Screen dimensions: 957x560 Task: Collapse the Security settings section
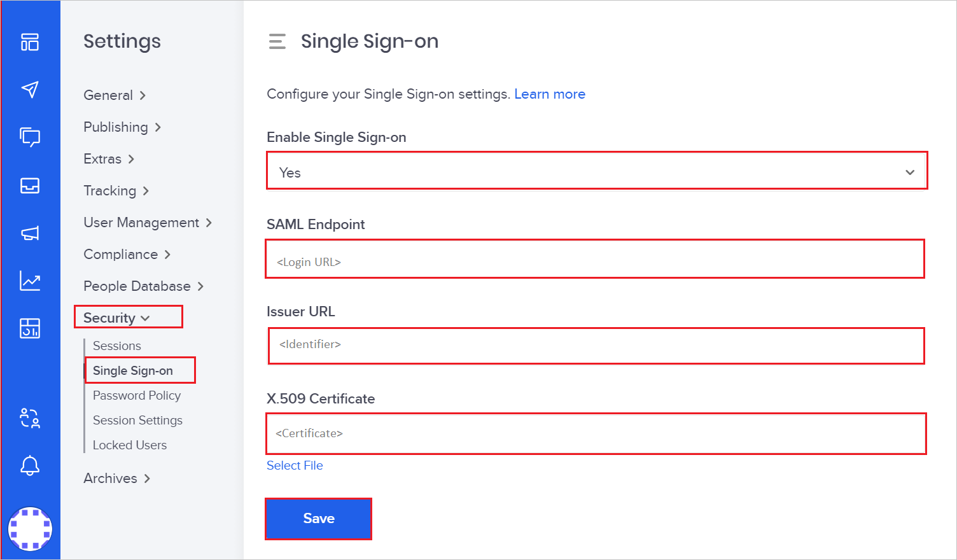118,318
